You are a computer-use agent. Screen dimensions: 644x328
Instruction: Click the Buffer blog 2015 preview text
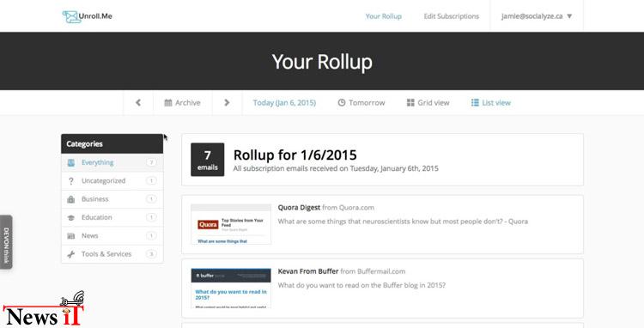[x=361, y=285]
